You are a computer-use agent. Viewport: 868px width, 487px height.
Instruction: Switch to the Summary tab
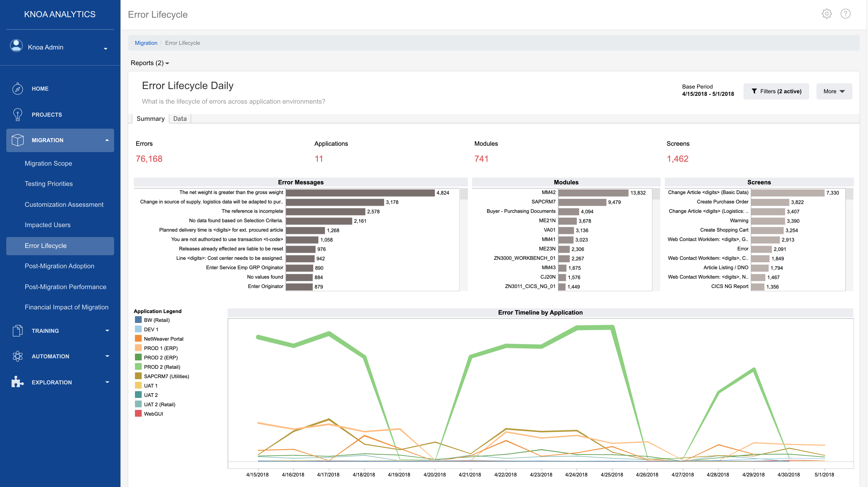pyautogui.click(x=150, y=118)
